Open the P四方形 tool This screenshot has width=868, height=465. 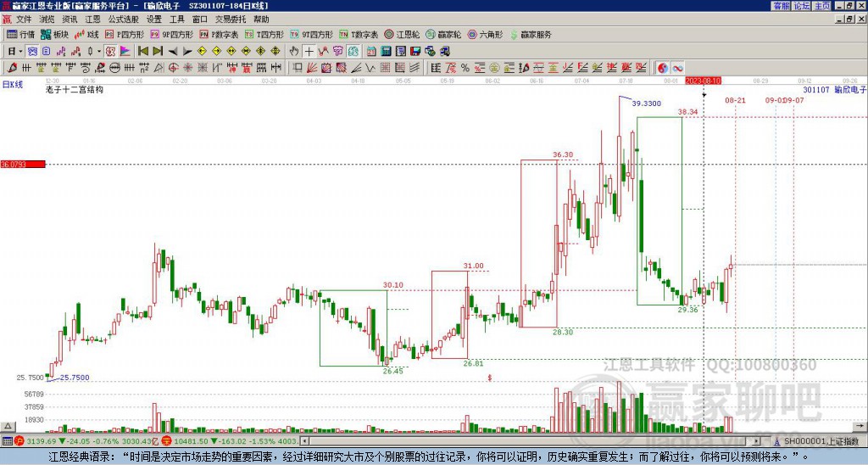125,34
